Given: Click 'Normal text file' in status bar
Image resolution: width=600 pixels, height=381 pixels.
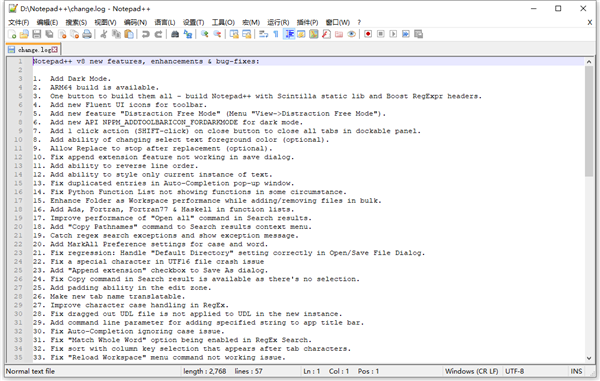Looking at the screenshot, I should [x=30, y=371].
